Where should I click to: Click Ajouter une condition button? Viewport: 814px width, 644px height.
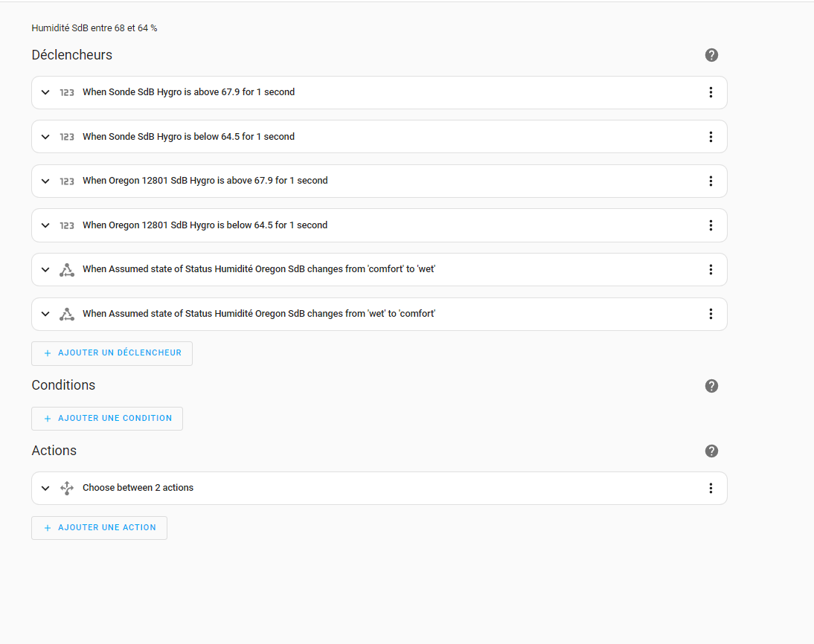click(x=107, y=419)
